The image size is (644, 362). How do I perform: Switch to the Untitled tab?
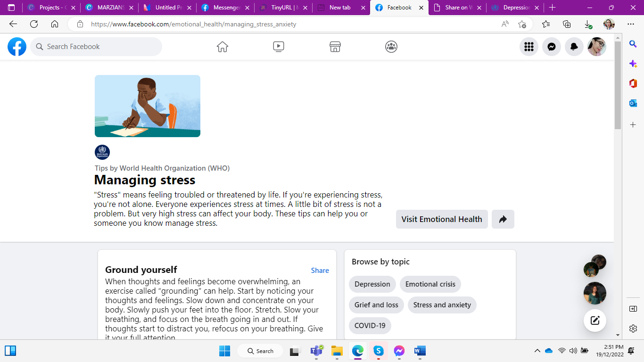167,8
